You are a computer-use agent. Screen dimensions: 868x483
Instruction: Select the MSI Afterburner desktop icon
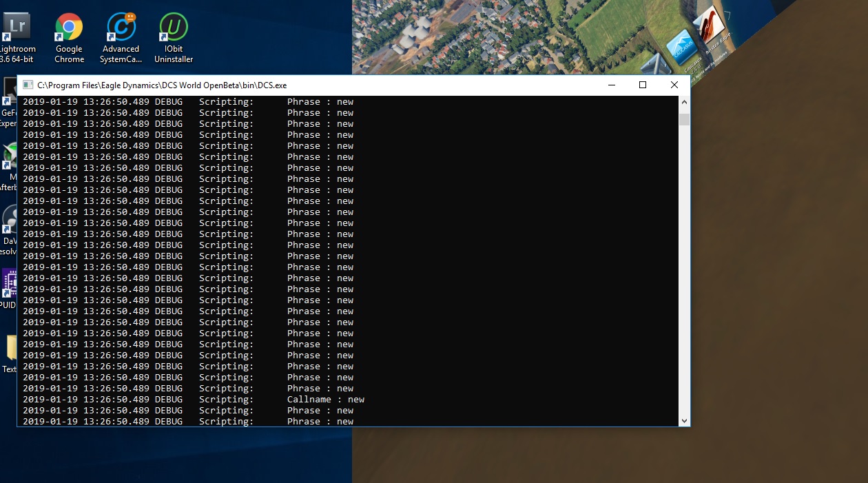[x=8, y=167]
